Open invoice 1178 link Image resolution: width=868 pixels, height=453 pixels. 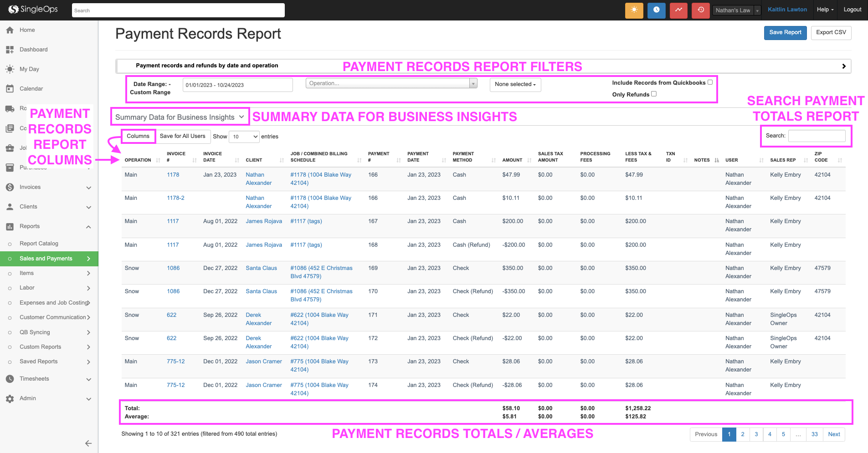click(173, 175)
